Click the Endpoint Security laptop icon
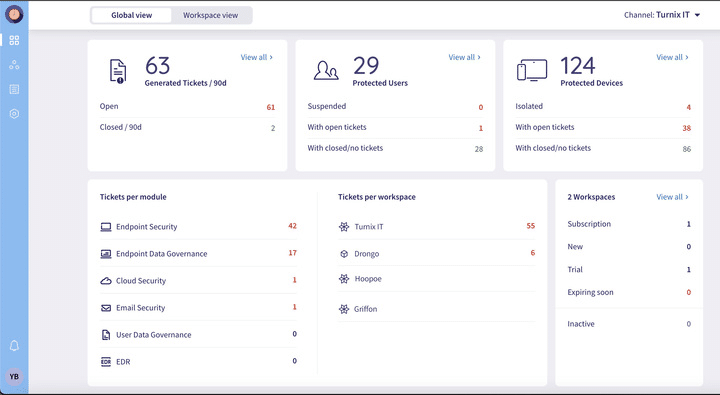This screenshot has width=720, height=395. (x=106, y=227)
